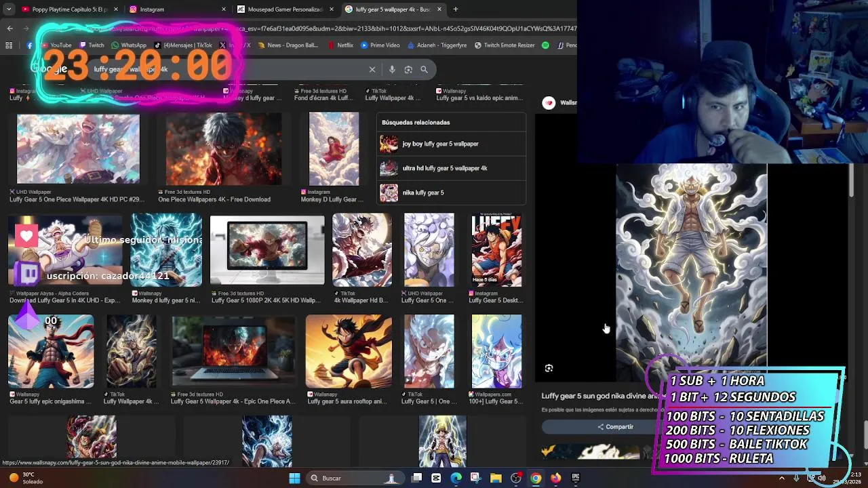Open the WhatsApp bookmark
Image resolution: width=868 pixels, height=488 pixels.
tap(129, 45)
